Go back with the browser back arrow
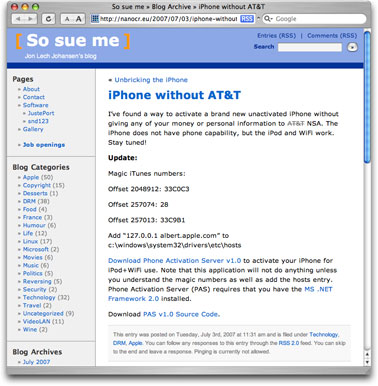 pos(18,19)
